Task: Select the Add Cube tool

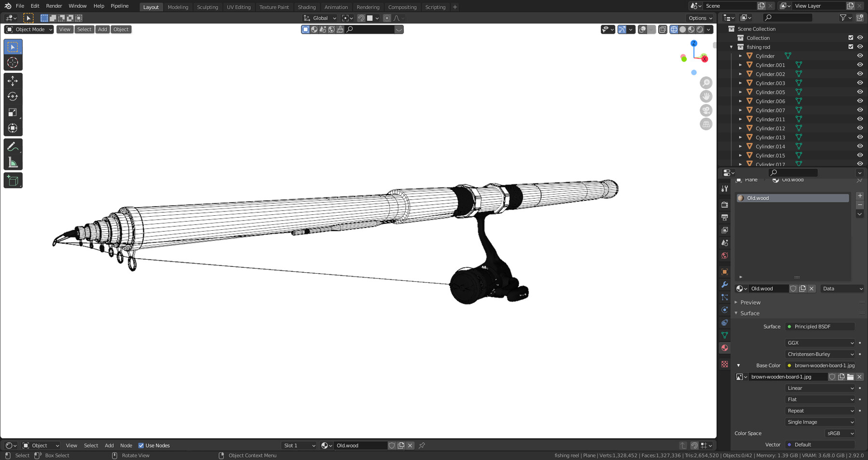Action: (13, 180)
